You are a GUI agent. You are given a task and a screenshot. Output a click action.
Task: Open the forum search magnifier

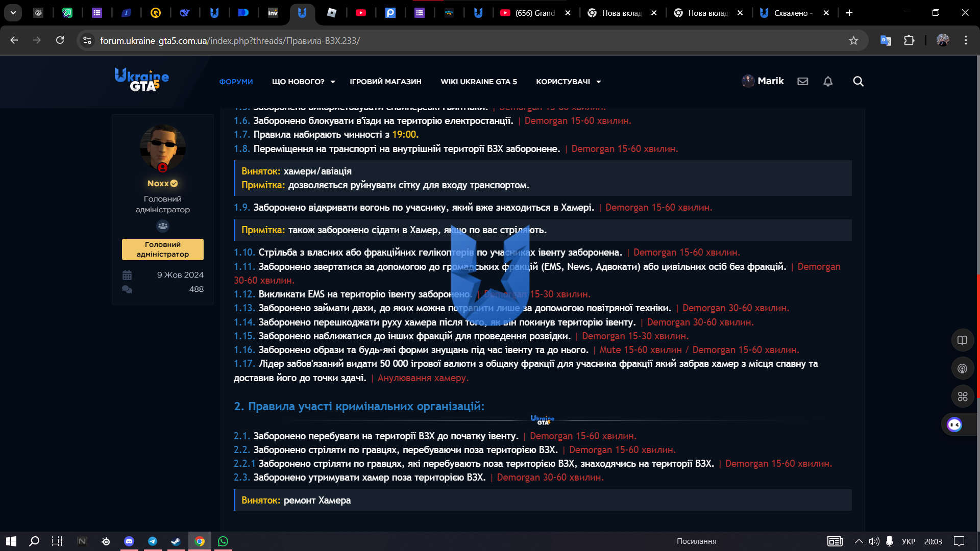pyautogui.click(x=859, y=81)
